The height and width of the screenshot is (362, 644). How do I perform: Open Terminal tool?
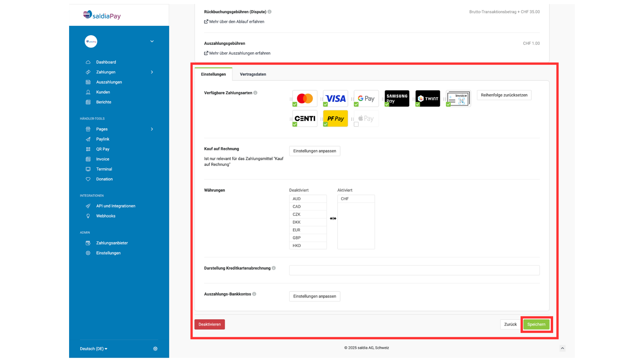pyautogui.click(x=104, y=169)
